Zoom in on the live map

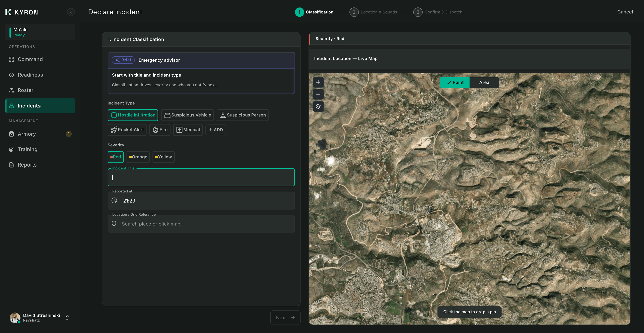point(318,82)
